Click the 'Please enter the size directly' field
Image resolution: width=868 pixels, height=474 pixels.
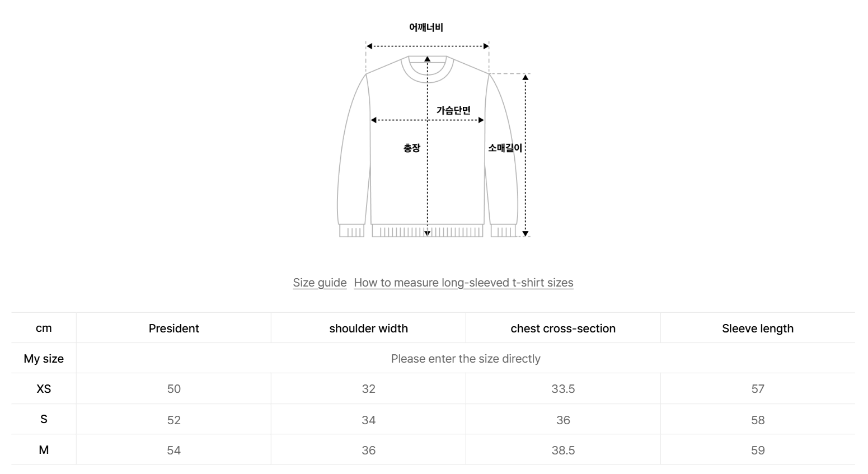tap(466, 359)
